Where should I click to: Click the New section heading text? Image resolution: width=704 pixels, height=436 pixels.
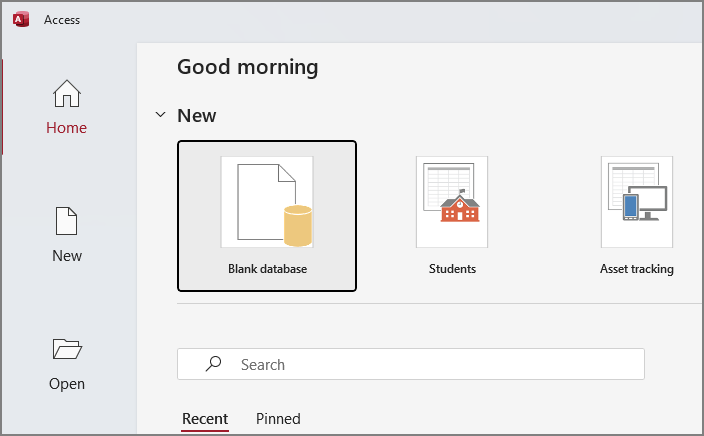coord(196,115)
